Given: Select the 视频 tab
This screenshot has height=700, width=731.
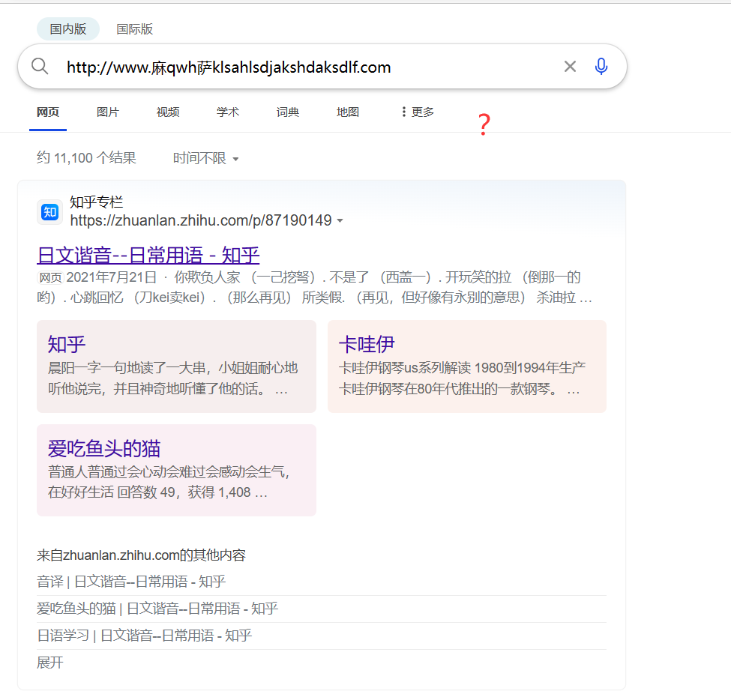Looking at the screenshot, I should tap(168, 112).
